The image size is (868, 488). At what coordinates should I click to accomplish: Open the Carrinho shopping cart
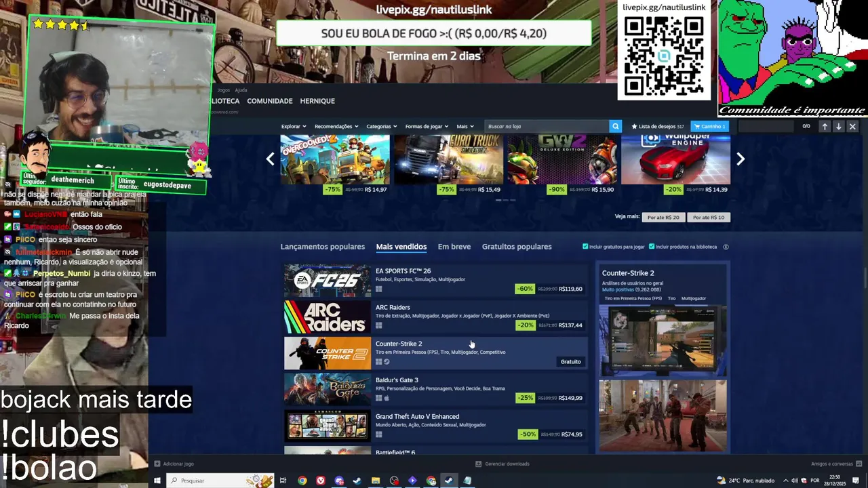pyautogui.click(x=709, y=126)
